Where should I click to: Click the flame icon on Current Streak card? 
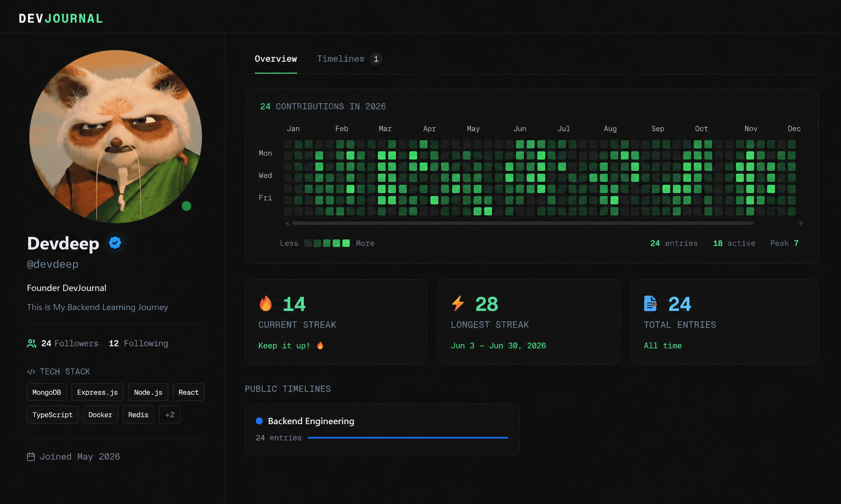point(265,304)
